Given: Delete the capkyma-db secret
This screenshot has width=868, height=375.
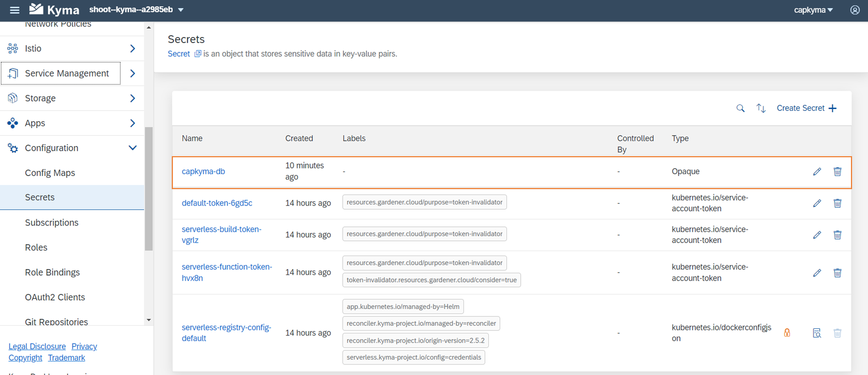Looking at the screenshot, I should click(837, 172).
